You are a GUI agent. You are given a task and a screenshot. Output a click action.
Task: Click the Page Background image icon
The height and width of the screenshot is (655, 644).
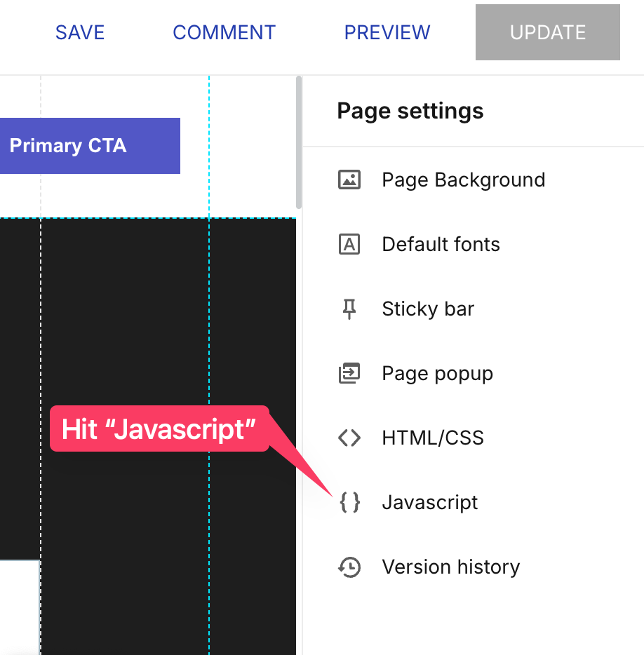[x=349, y=180]
